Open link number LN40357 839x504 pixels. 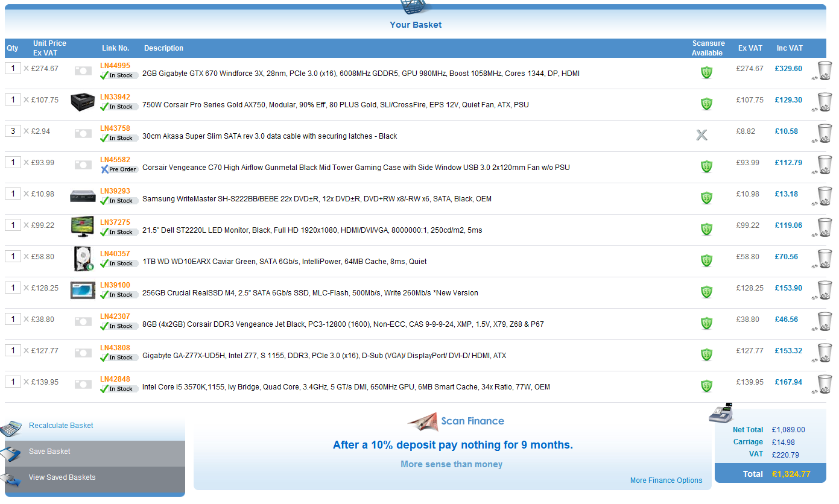click(x=115, y=254)
